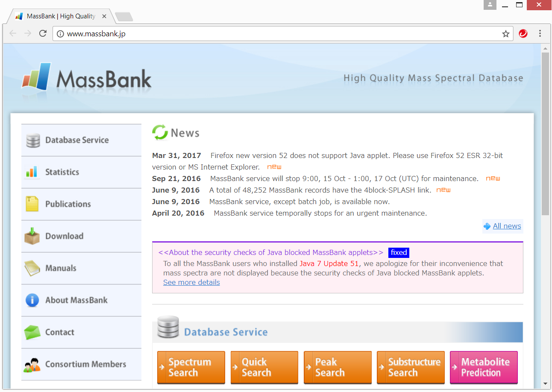Click the blue fixed badge
This screenshot has height=392, width=552.
(x=399, y=253)
